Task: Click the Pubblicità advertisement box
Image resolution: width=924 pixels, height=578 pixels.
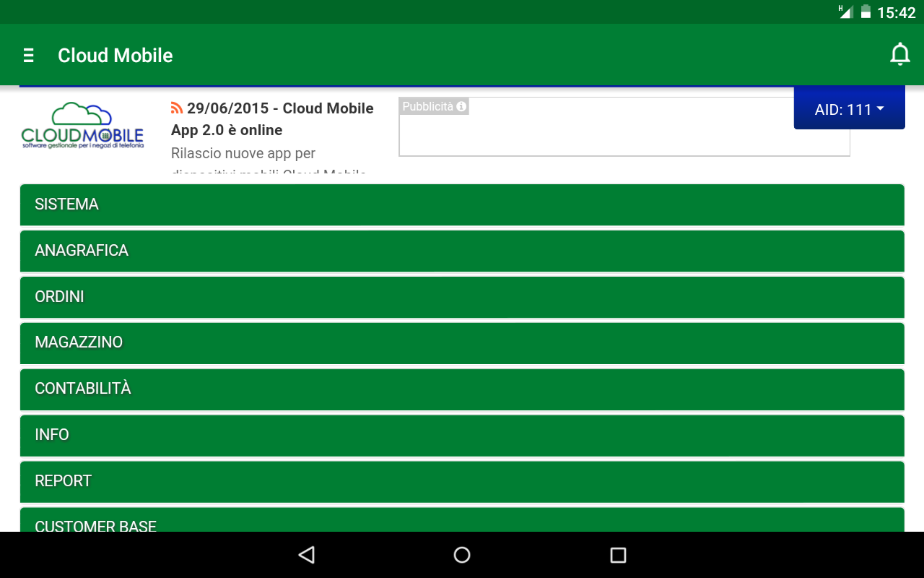Action: [x=624, y=126]
